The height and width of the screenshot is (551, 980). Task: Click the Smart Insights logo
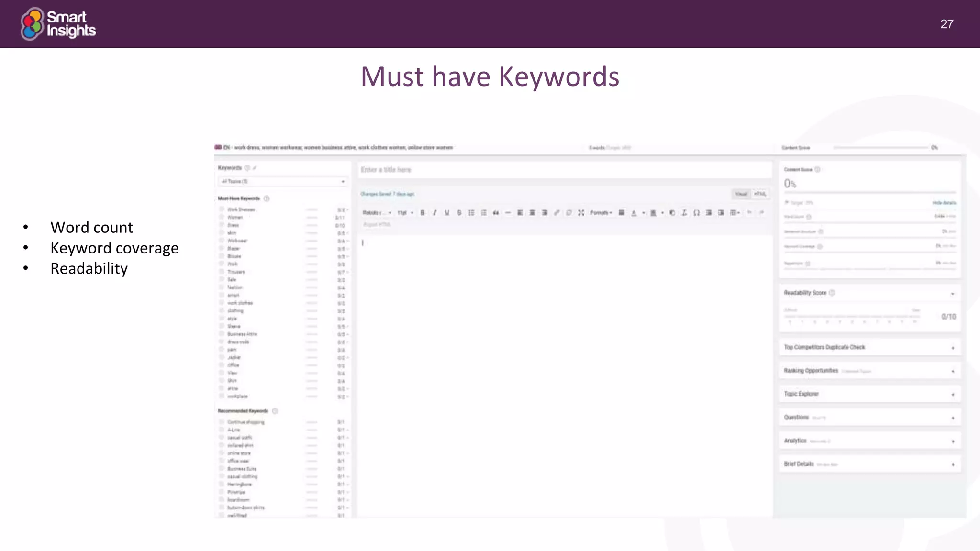tap(58, 23)
